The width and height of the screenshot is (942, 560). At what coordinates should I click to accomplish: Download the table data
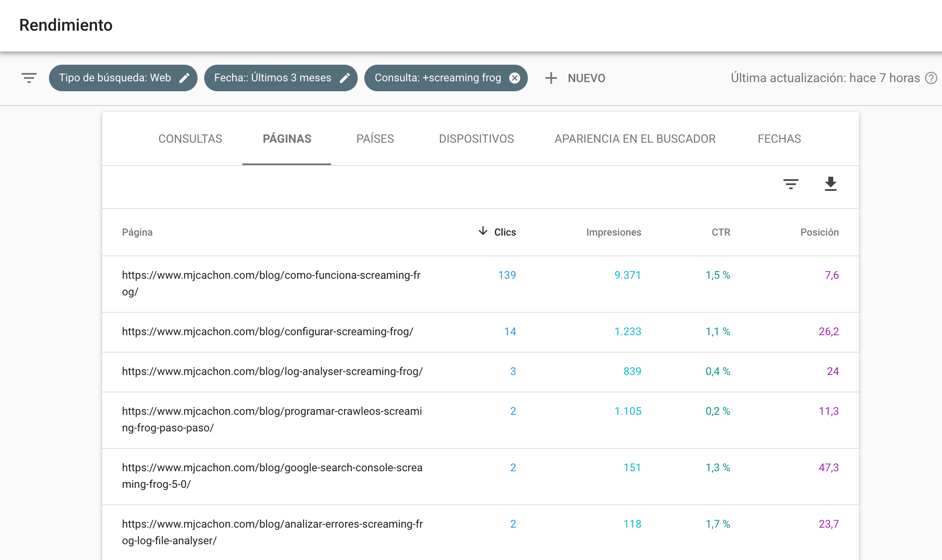pos(830,184)
